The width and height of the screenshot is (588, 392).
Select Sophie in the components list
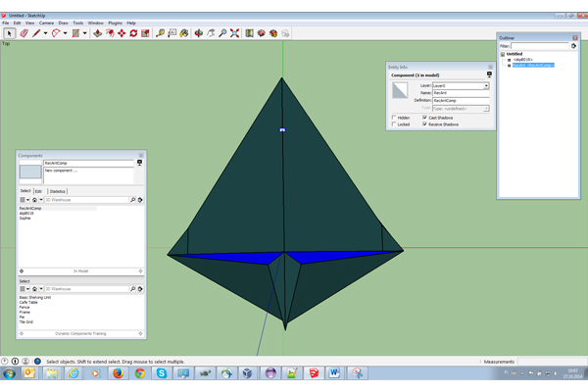point(24,218)
